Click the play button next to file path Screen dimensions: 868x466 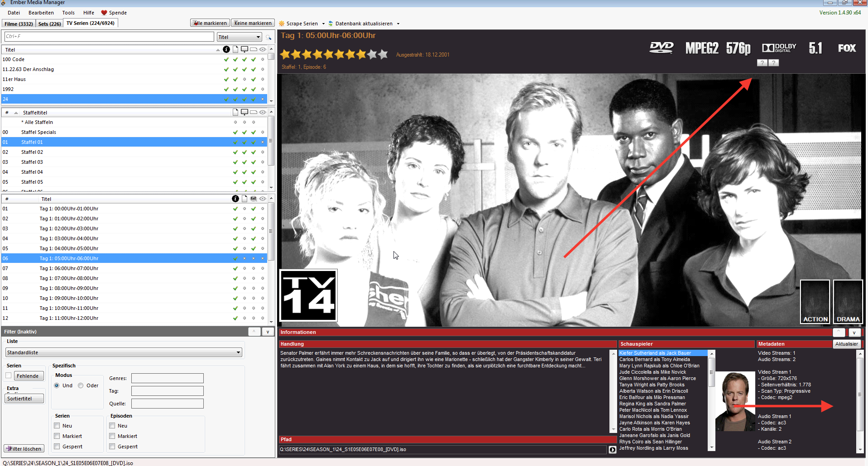coord(613,450)
